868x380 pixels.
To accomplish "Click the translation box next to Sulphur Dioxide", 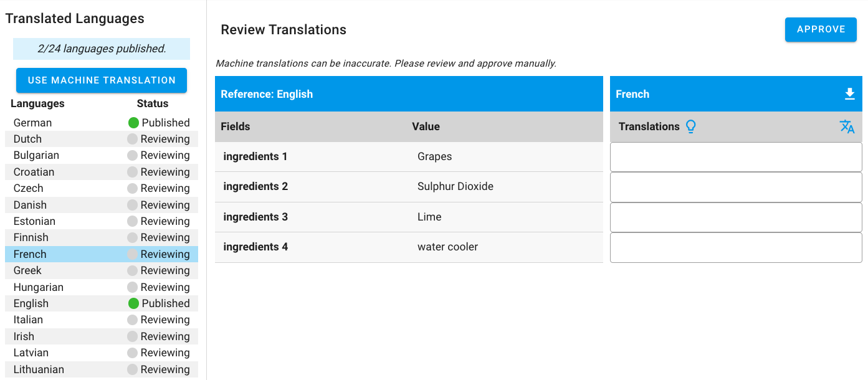I will point(736,187).
